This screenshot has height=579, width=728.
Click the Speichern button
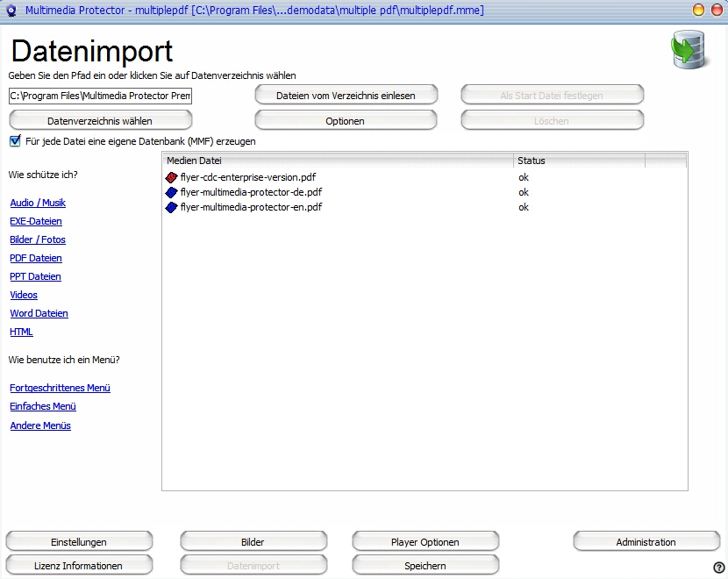(x=425, y=566)
